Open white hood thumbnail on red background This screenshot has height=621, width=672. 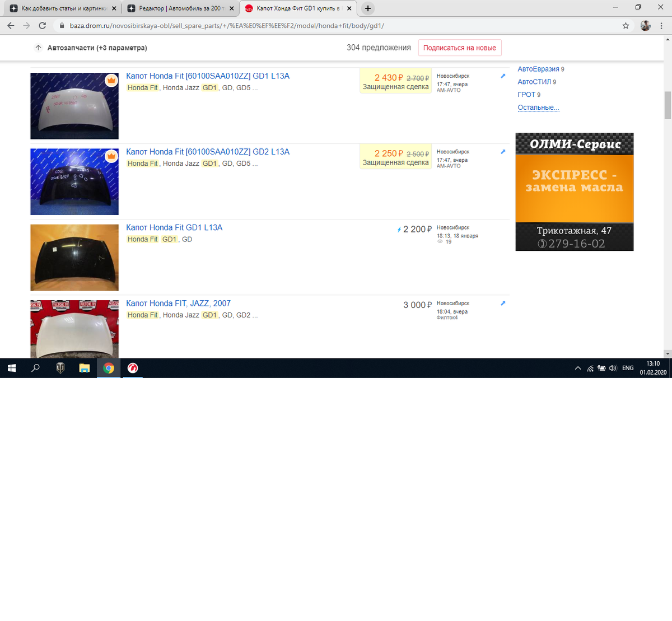(x=74, y=329)
